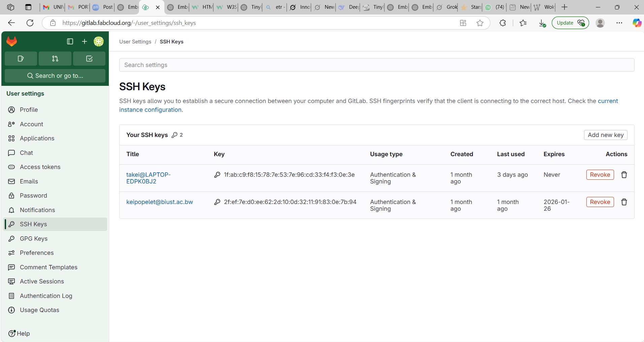Screen dimensions: 644x342
Task: Open Access tokens settings
Action: coord(56,167)
